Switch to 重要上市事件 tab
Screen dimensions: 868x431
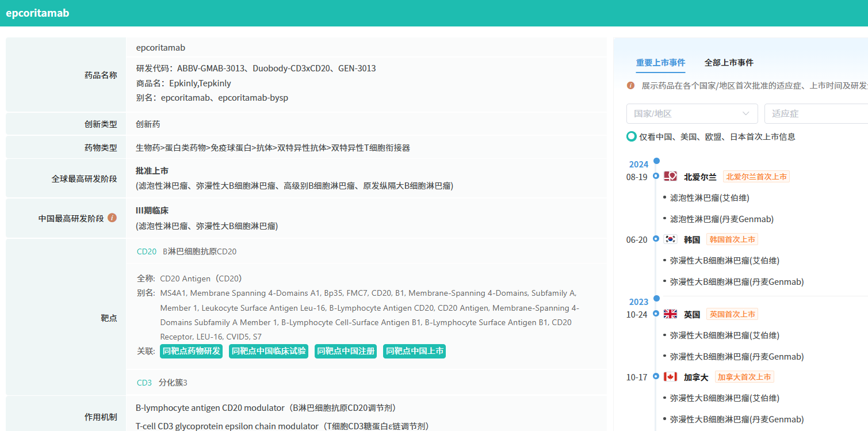click(x=660, y=63)
